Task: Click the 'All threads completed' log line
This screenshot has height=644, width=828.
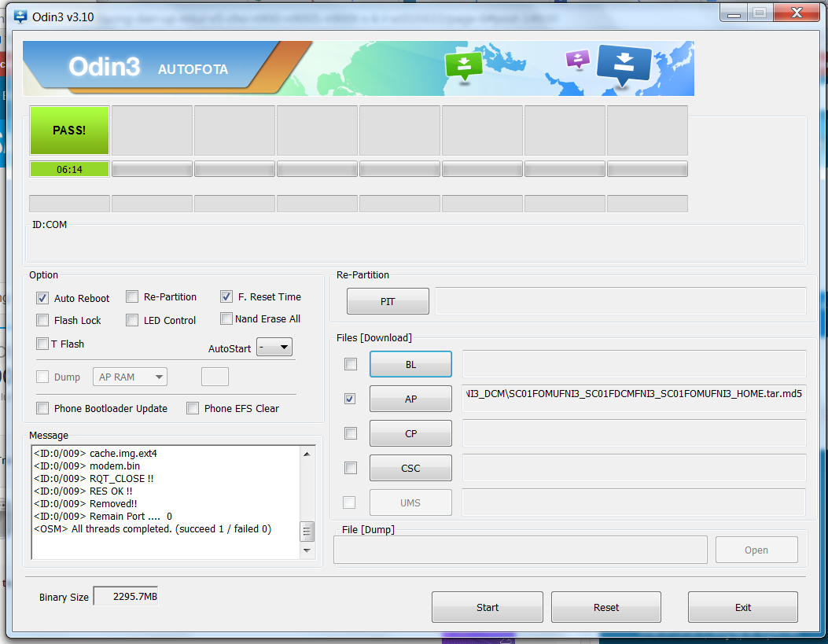Action: (x=152, y=529)
